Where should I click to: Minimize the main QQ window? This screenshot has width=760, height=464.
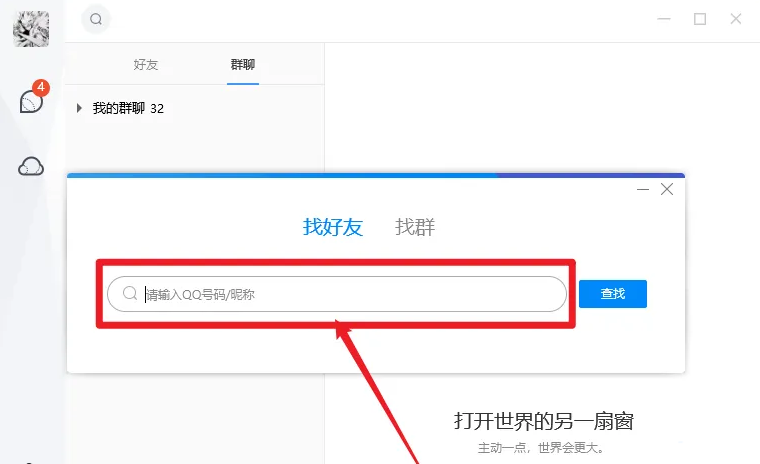(664, 19)
